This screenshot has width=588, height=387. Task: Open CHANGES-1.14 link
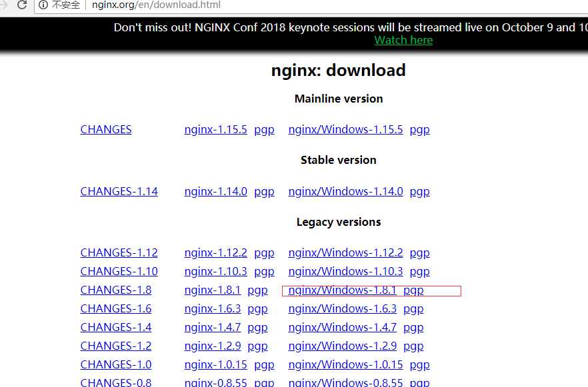119,191
